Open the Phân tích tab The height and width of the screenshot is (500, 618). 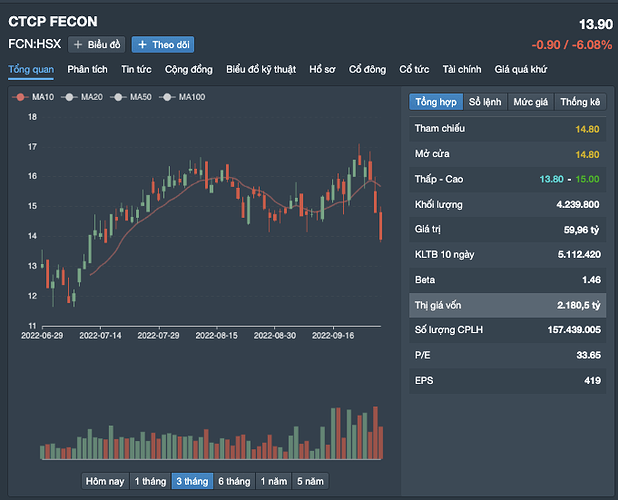point(88,70)
